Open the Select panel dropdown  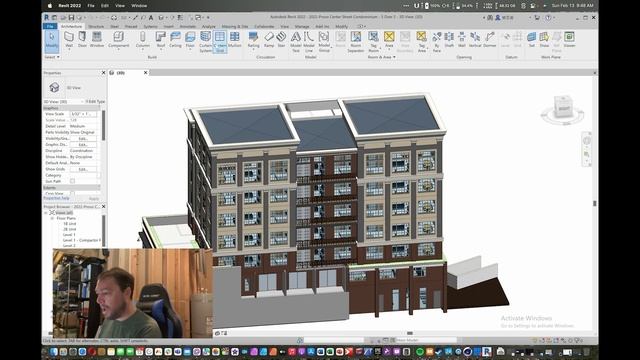(x=52, y=57)
